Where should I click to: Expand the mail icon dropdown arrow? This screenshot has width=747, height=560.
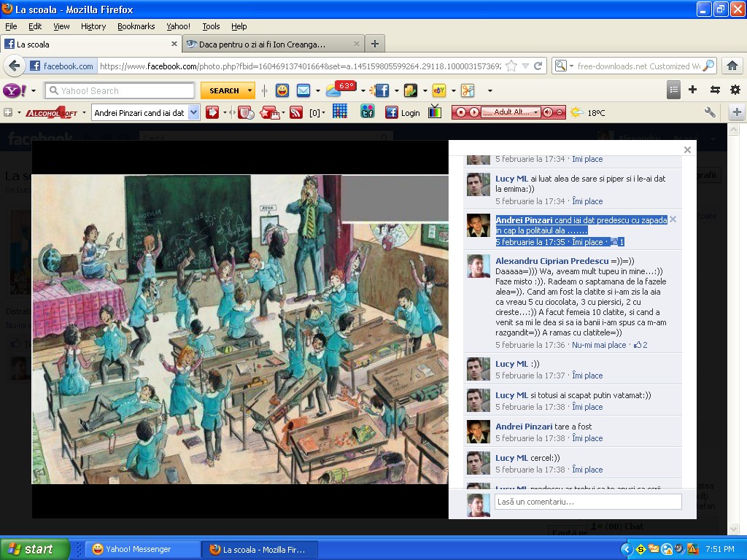pyautogui.click(x=318, y=90)
